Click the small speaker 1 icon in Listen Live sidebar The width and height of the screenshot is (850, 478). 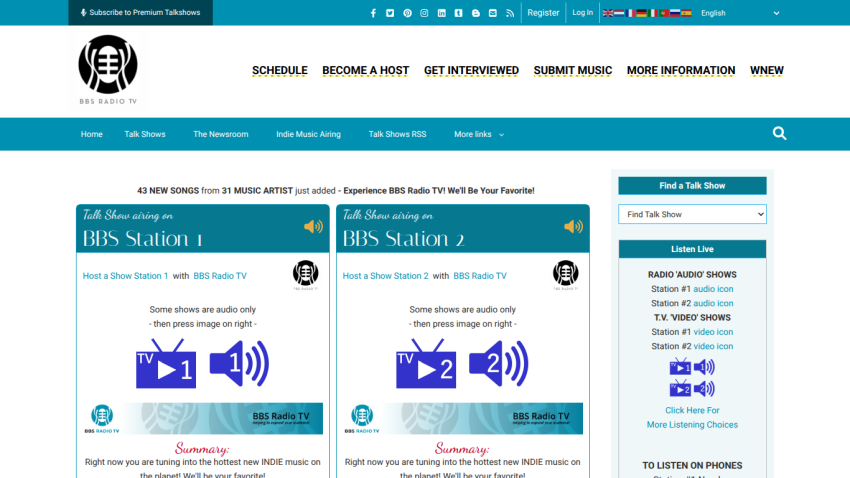[704, 367]
